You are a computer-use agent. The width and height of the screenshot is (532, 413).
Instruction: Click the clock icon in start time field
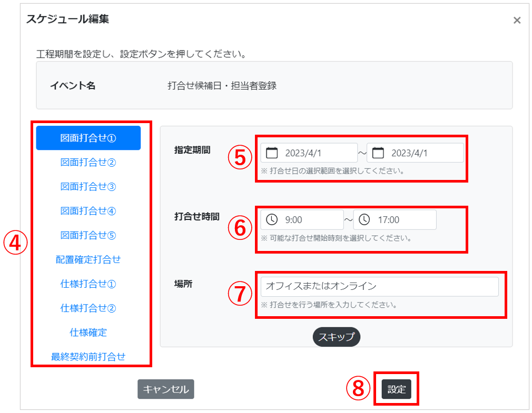click(272, 220)
